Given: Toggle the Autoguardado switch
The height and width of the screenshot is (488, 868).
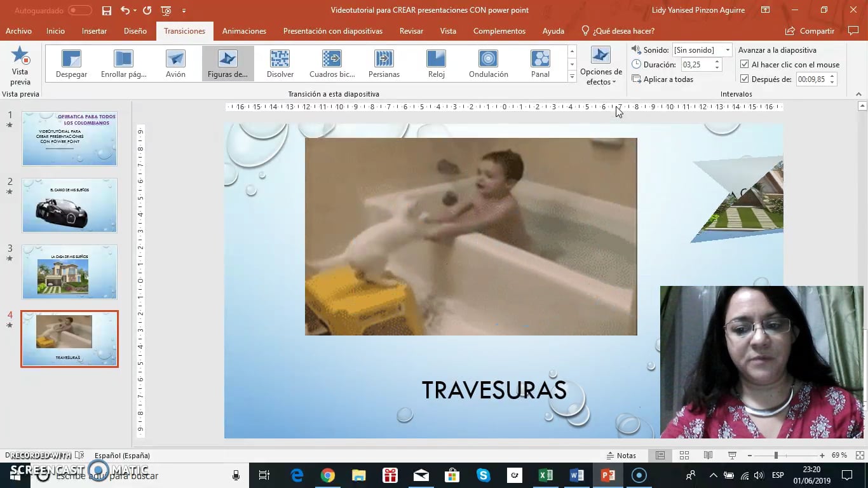Looking at the screenshot, I should 80,10.
